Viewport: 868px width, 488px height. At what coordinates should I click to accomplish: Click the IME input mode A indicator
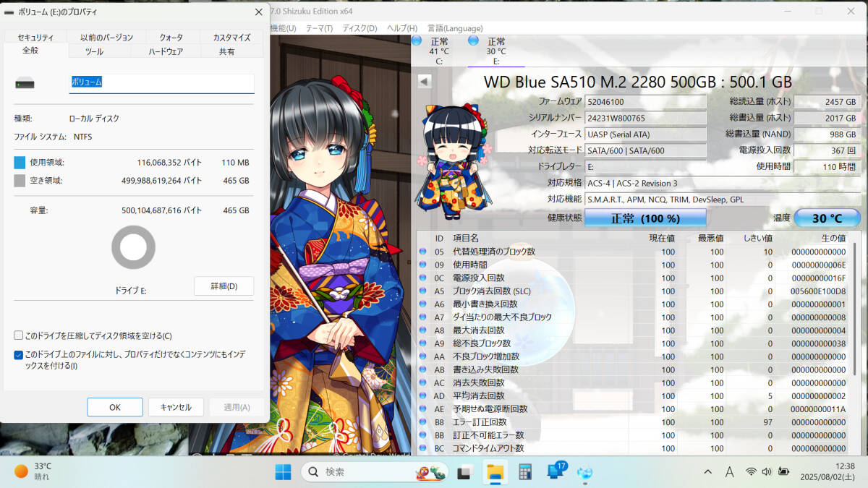pos(730,472)
